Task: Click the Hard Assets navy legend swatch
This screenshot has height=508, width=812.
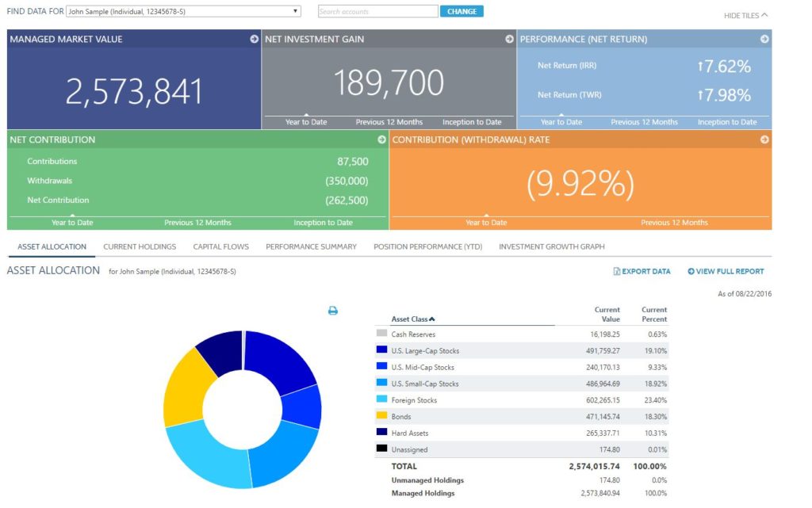Action: [x=381, y=432]
